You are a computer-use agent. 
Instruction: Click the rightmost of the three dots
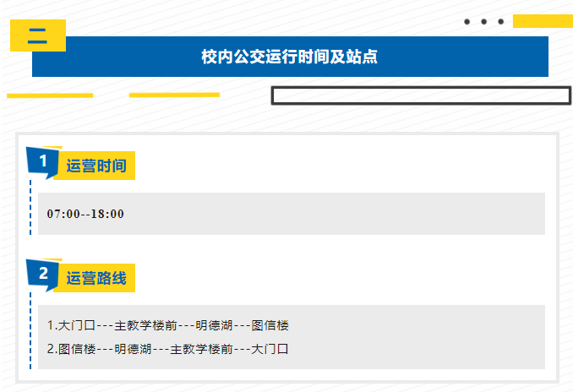[501, 22]
